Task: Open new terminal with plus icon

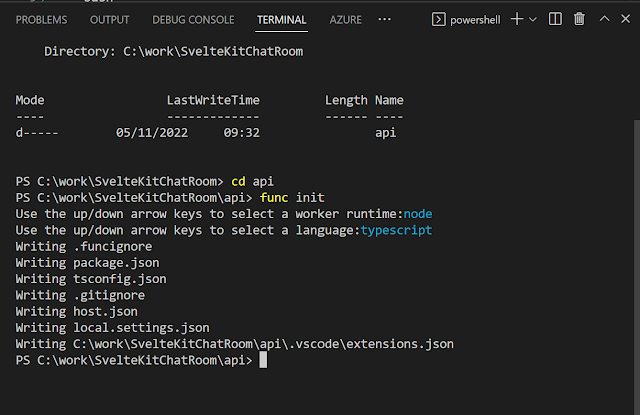Action: (x=517, y=19)
